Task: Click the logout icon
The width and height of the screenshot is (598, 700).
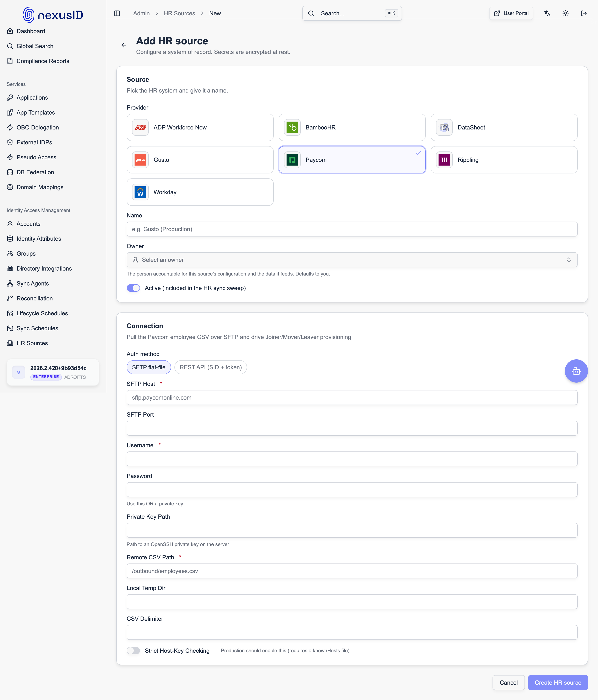Action: pos(584,13)
